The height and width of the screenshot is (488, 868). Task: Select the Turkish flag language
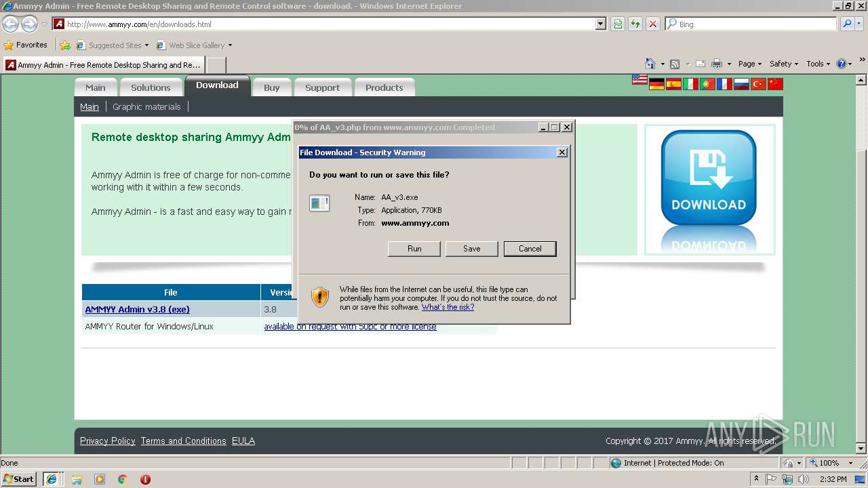pyautogui.click(x=758, y=84)
